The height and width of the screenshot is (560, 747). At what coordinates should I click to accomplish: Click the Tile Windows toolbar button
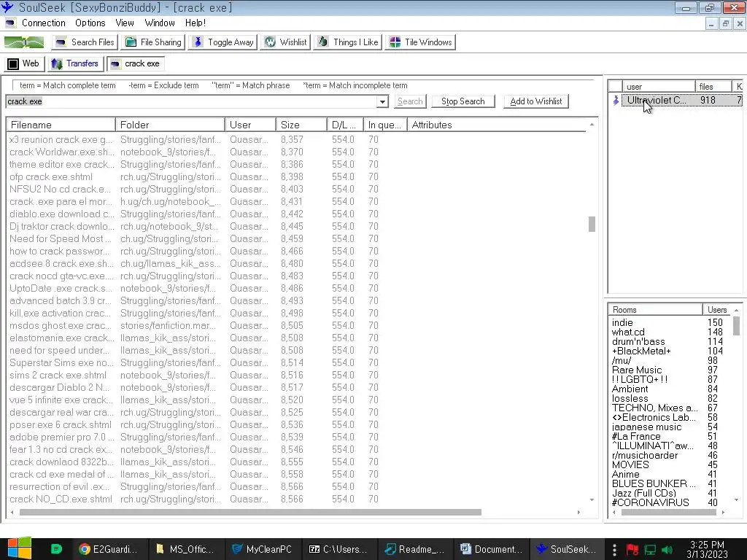click(420, 42)
